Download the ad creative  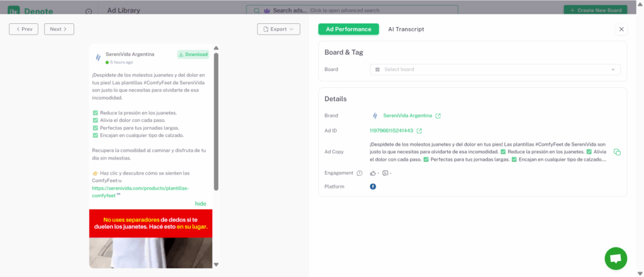pos(193,55)
